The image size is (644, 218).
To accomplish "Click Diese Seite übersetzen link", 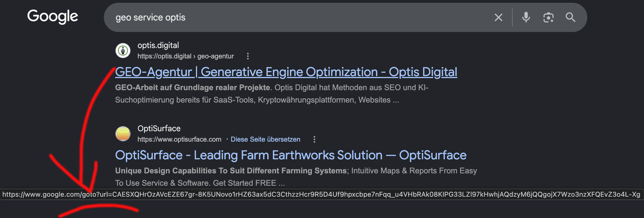I will pyautogui.click(x=265, y=139).
